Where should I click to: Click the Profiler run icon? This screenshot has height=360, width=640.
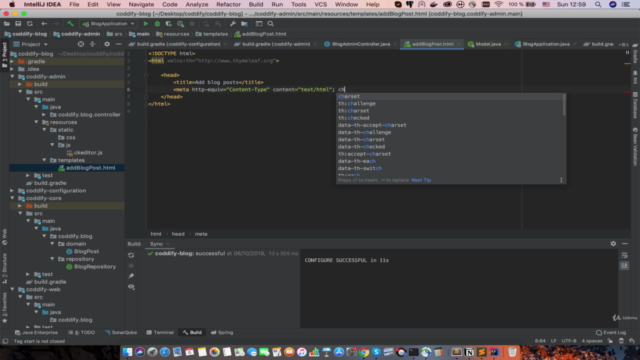point(180,24)
